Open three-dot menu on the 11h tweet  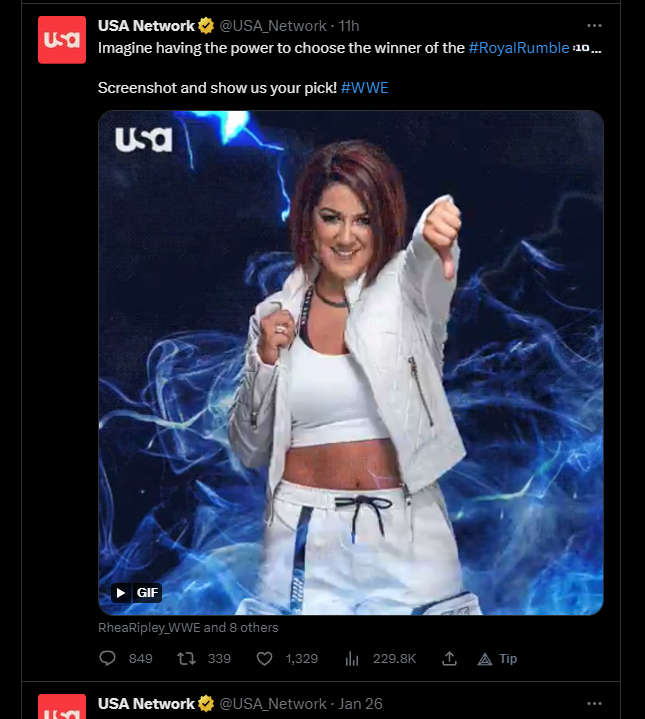pos(594,26)
